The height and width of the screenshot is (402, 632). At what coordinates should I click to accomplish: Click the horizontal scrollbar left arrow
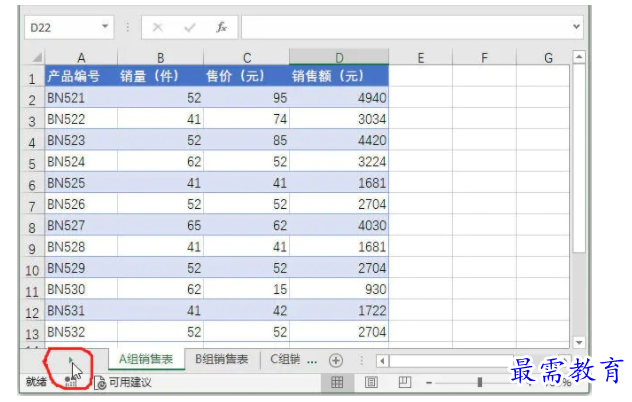pyautogui.click(x=383, y=360)
